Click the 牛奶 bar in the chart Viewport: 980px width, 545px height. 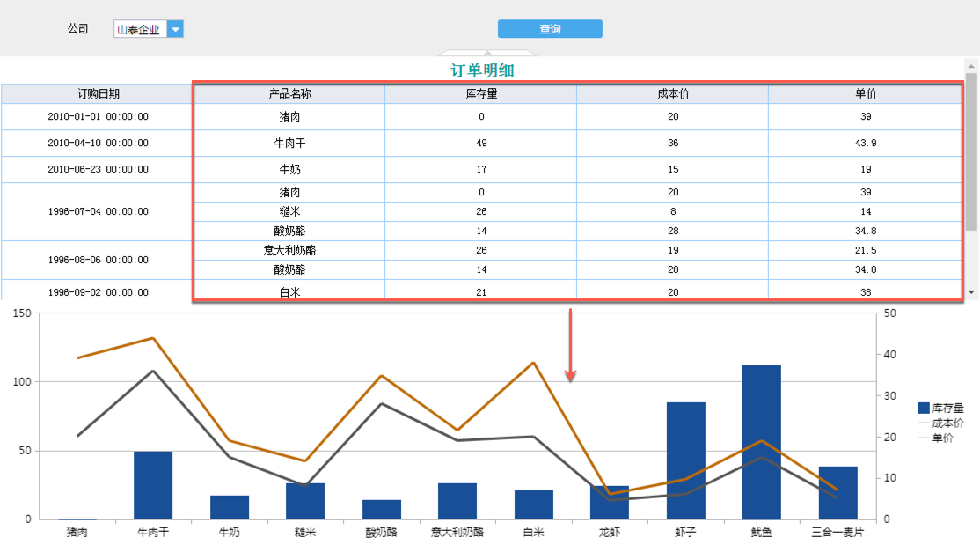230,507
